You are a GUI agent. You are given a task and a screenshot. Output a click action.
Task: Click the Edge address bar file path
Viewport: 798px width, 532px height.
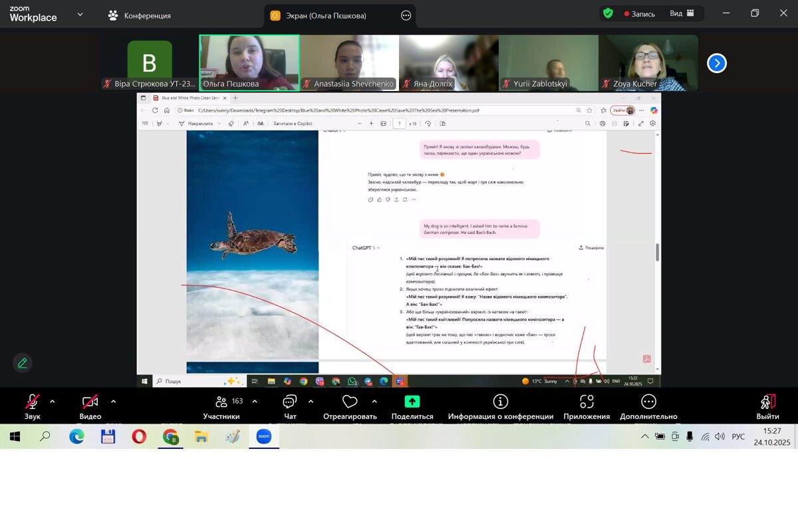coord(338,110)
